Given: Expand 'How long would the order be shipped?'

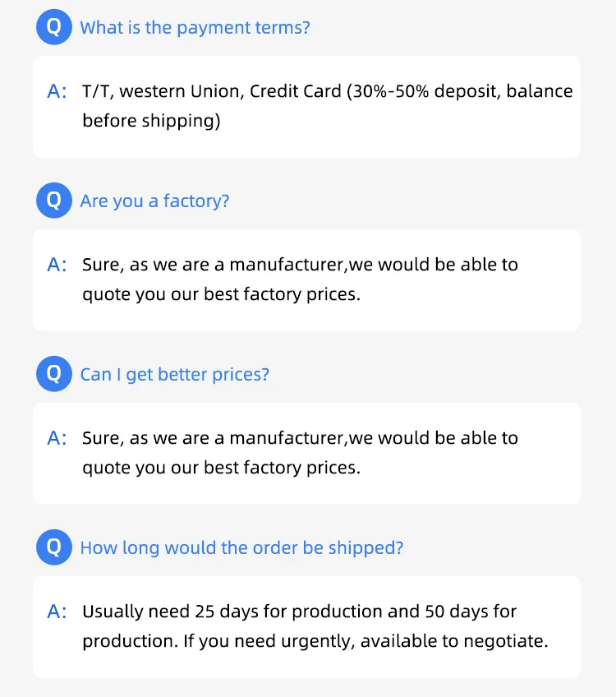Looking at the screenshot, I should (241, 547).
